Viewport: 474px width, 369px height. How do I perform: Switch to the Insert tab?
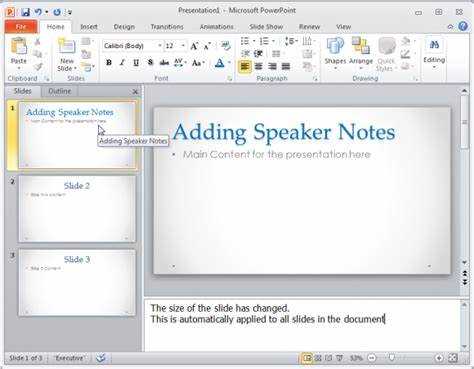(x=89, y=27)
